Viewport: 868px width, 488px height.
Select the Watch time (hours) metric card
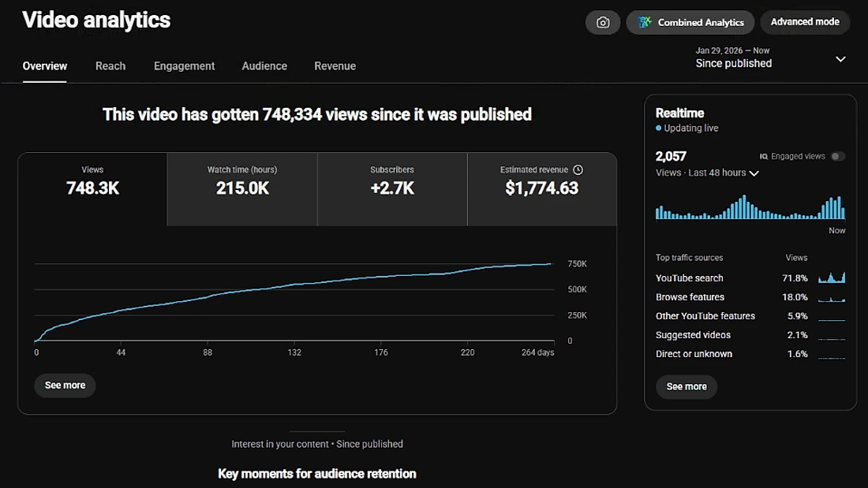click(x=242, y=189)
